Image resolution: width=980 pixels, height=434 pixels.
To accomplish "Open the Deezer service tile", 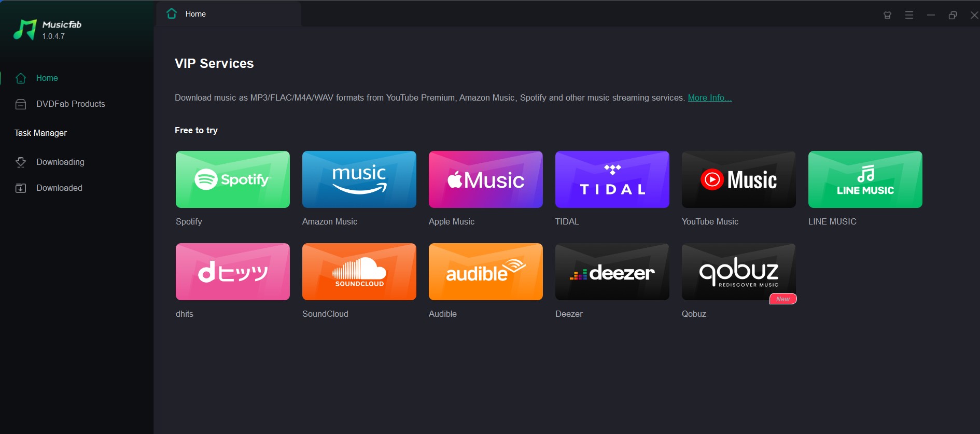I will click(612, 272).
